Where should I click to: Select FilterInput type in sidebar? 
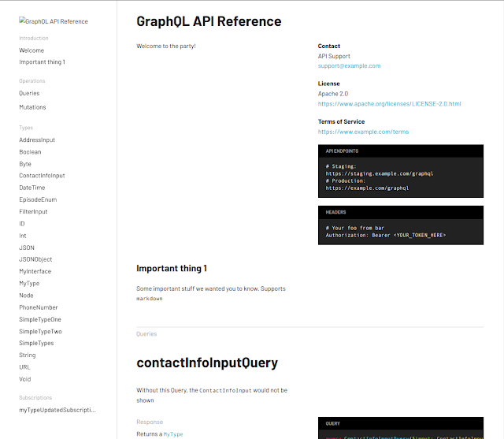click(33, 212)
